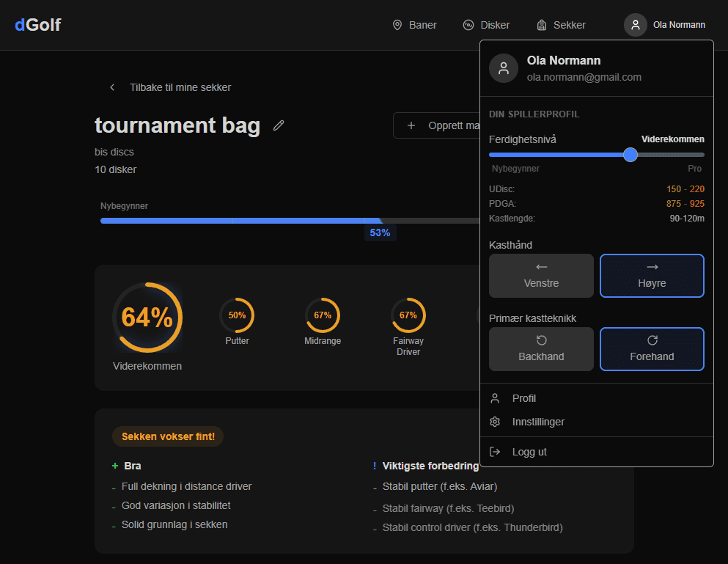Click the Putter 50% score ring
This screenshot has width=728, height=564.
tap(237, 315)
